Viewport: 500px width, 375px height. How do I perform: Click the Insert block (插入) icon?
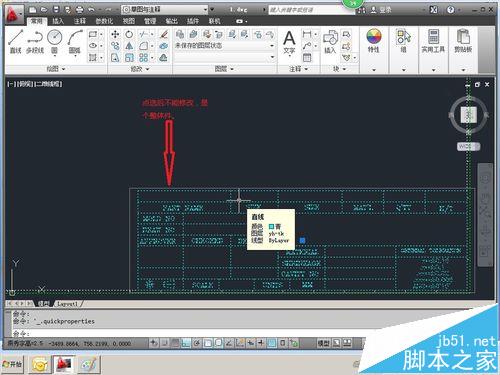coord(331,41)
